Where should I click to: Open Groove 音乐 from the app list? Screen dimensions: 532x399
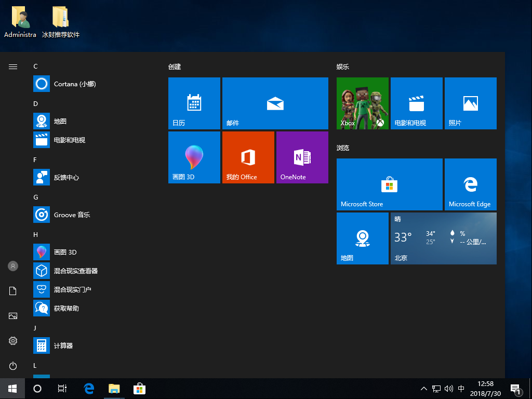pyautogui.click(x=91, y=215)
